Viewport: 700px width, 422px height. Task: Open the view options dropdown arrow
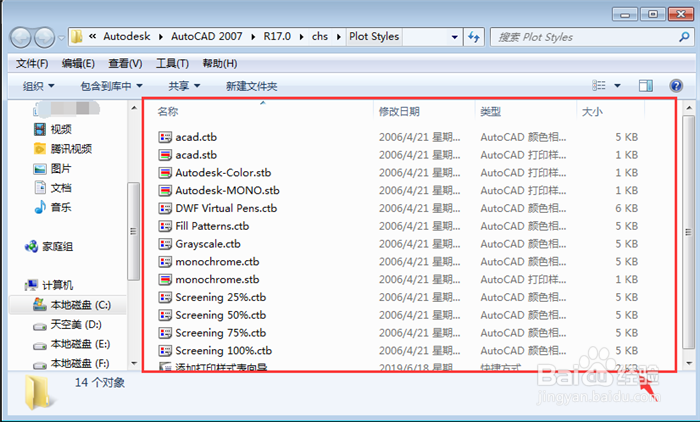pyautogui.click(x=617, y=85)
